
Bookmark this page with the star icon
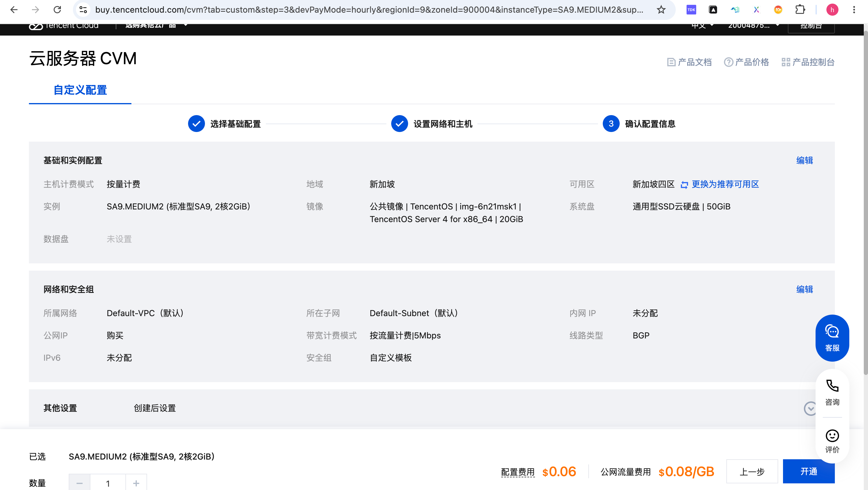pos(661,10)
